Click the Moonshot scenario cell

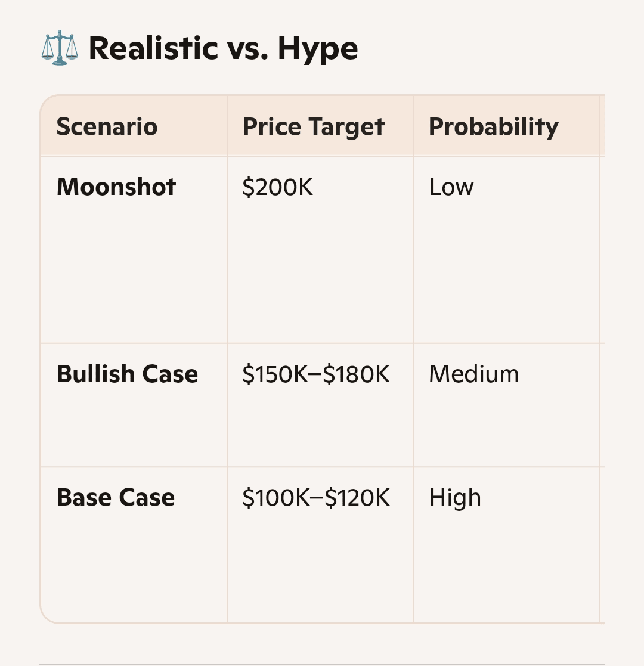pyautogui.click(x=116, y=187)
